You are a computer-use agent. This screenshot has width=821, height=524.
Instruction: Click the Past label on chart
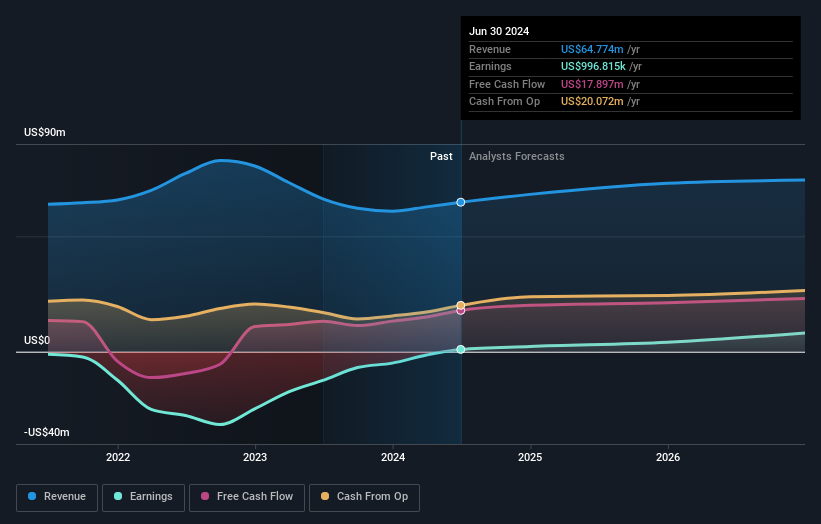[x=441, y=156]
